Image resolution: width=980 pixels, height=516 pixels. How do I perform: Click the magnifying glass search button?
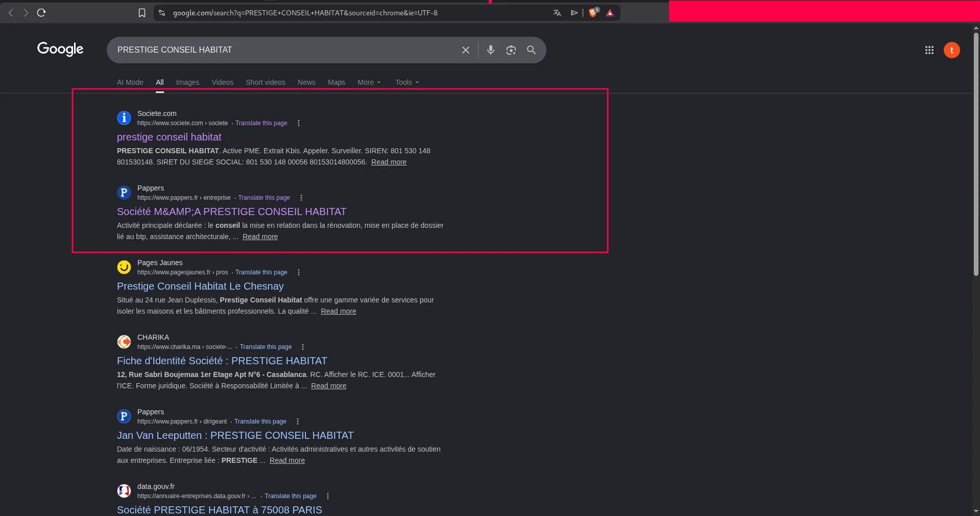[531, 50]
